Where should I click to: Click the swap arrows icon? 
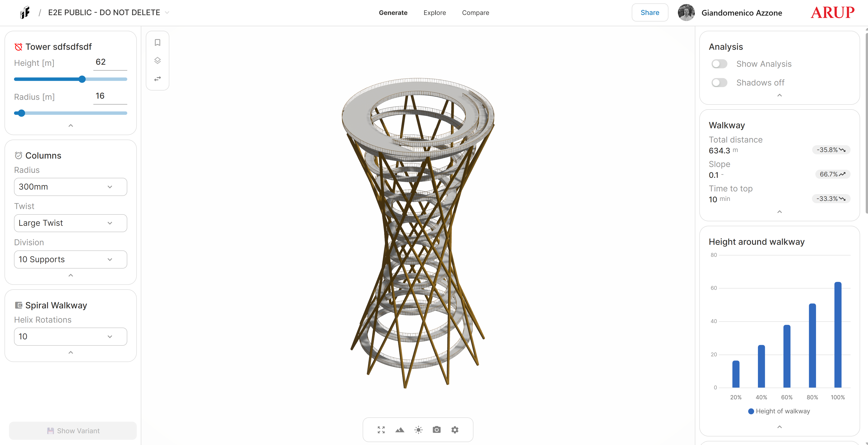pos(157,79)
